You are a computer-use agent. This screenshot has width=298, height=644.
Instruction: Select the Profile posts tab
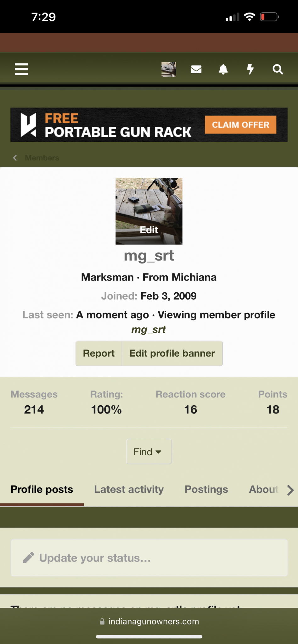pyautogui.click(x=42, y=489)
